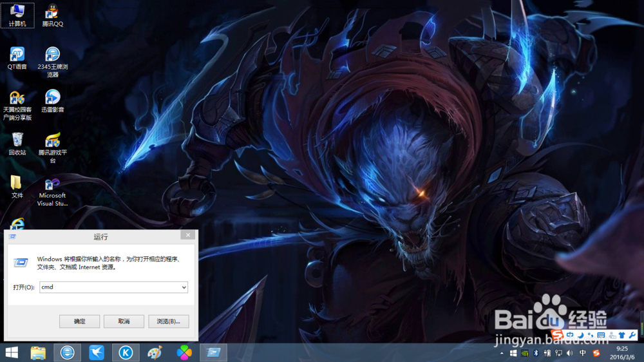
Task: Click the battery power tray icon
Action: [x=547, y=353]
